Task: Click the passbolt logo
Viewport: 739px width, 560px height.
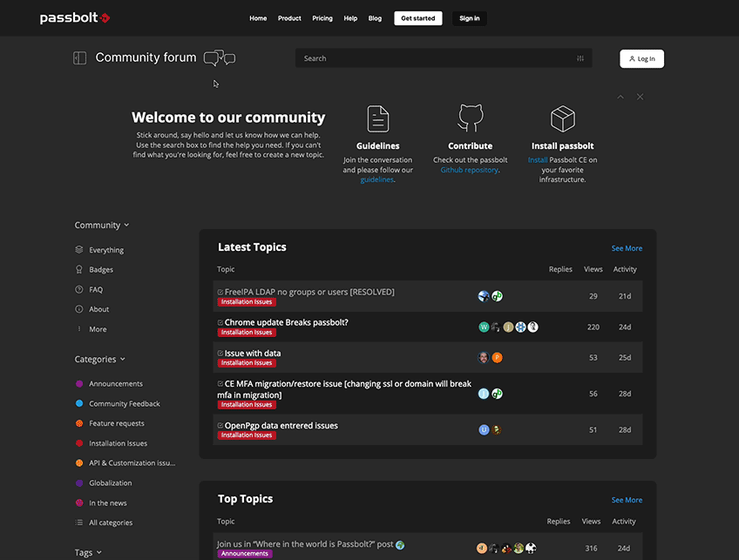Action: [75, 18]
